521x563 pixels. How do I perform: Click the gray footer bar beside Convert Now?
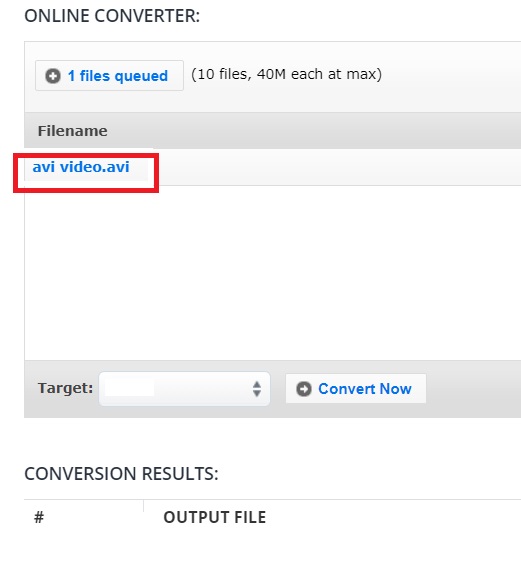click(x=473, y=389)
